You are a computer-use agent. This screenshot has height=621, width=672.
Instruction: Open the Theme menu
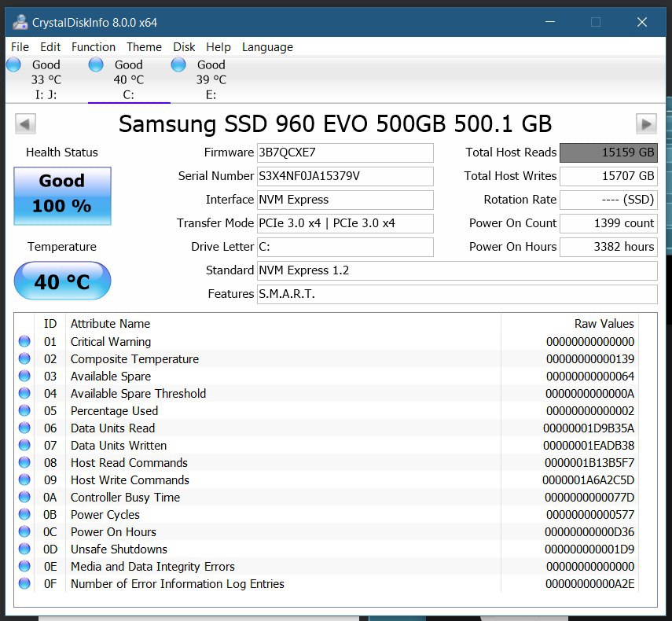[144, 46]
